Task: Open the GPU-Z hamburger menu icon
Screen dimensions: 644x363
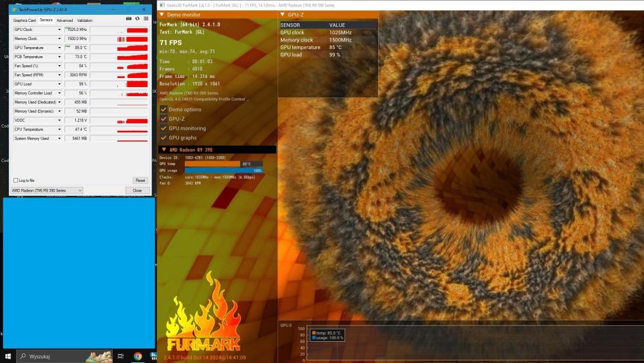Action: pos(146,19)
